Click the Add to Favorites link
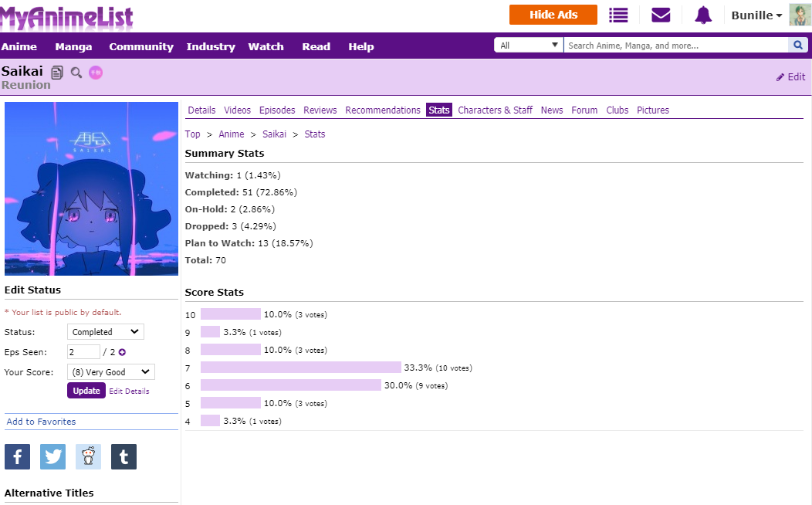 click(x=42, y=422)
